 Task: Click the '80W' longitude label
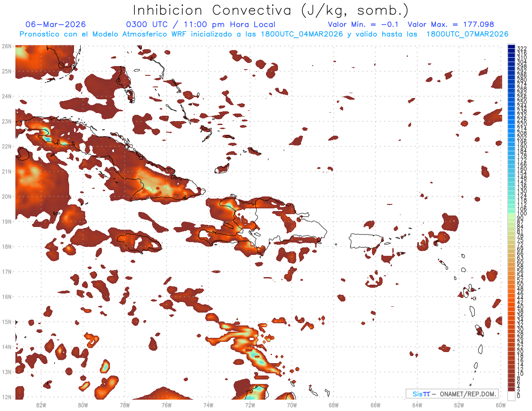[x=83, y=405]
